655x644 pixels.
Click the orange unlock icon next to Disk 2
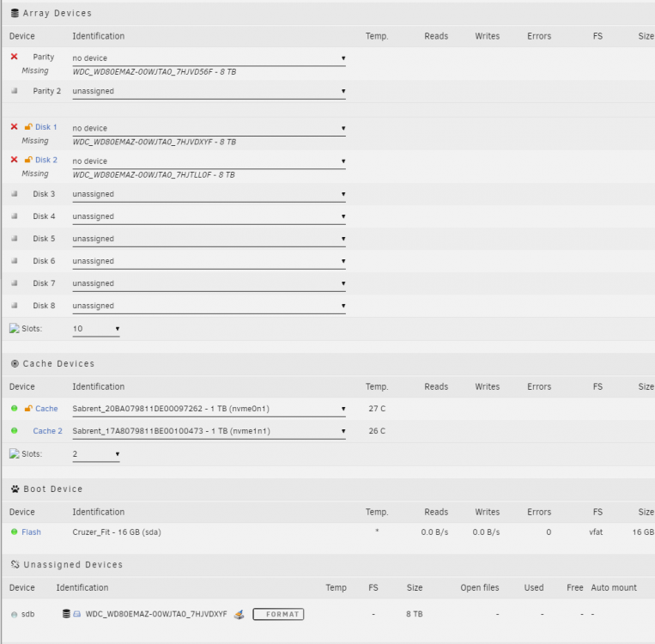point(28,160)
